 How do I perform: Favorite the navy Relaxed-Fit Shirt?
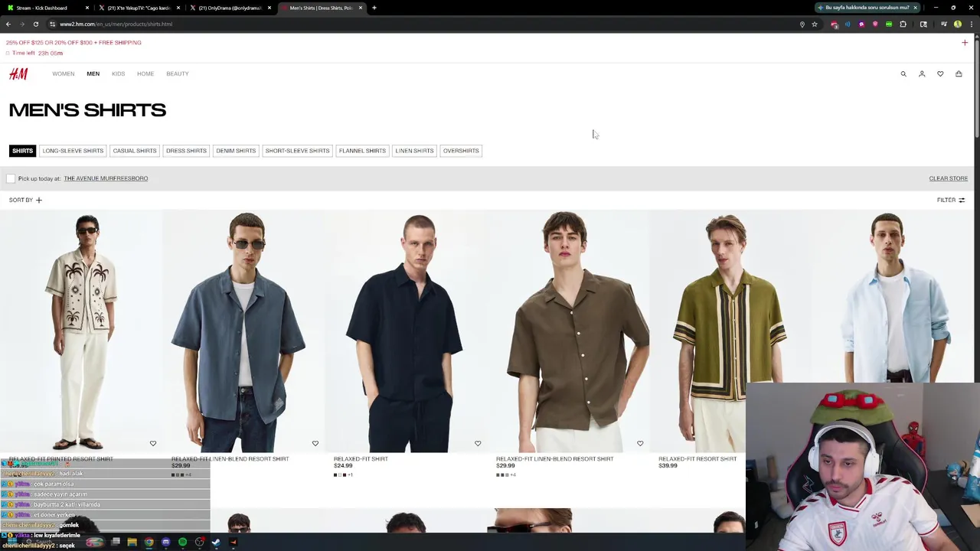(x=478, y=444)
